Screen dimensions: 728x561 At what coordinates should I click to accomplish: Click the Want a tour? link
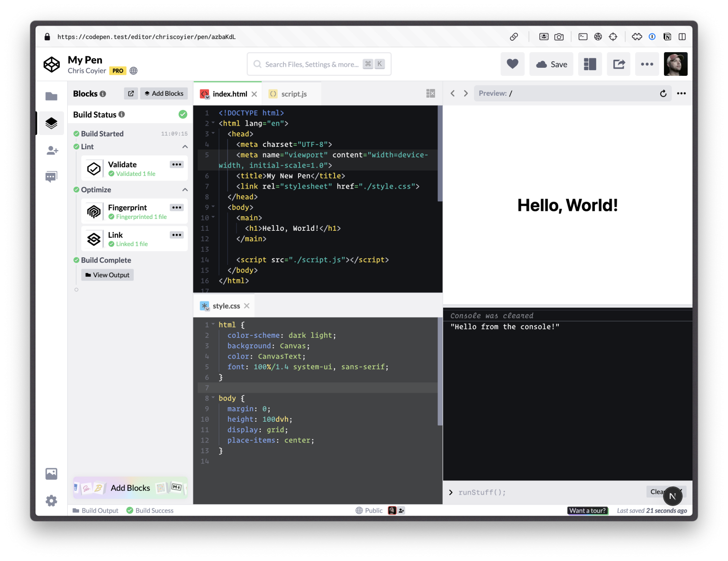[x=588, y=510]
